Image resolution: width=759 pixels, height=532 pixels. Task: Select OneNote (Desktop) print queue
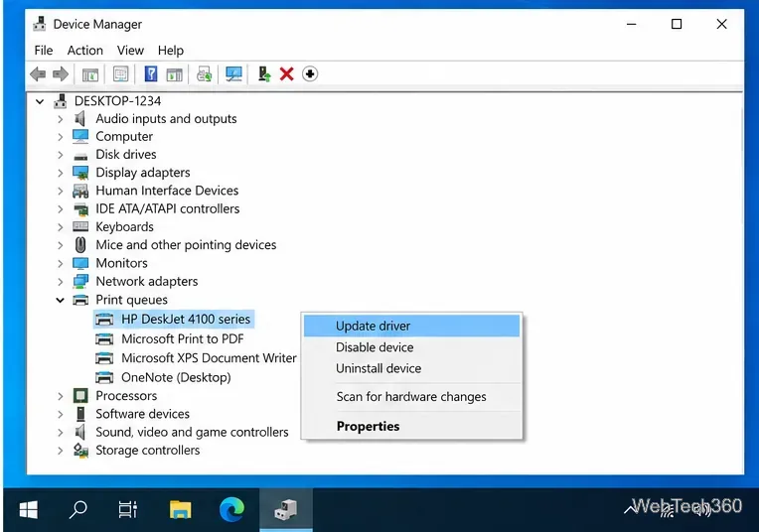coord(176,377)
